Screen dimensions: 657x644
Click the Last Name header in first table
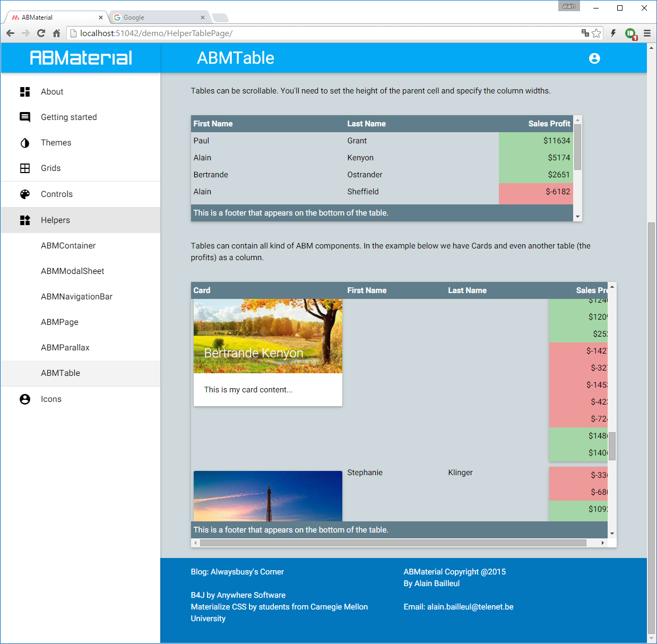click(x=366, y=124)
